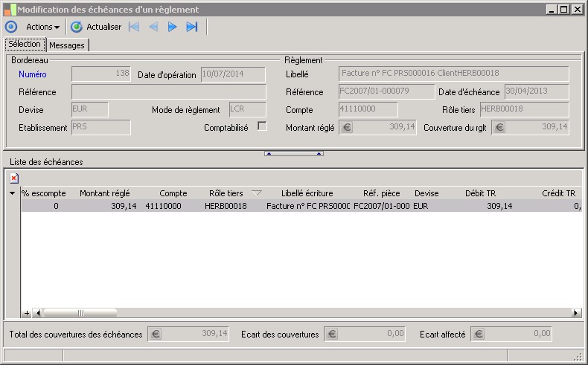The image size is (588, 365).
Task: Open the grid column menu arrow
Action: point(12,193)
